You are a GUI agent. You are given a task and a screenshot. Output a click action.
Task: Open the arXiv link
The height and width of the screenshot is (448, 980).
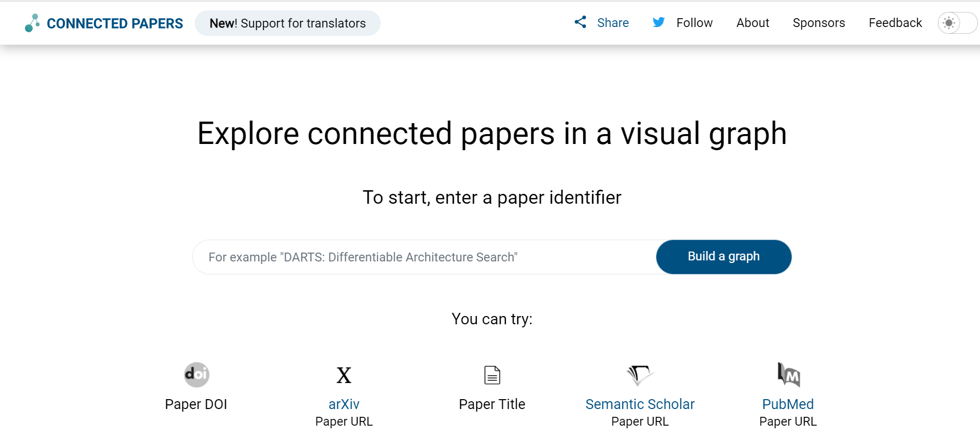coord(344,404)
